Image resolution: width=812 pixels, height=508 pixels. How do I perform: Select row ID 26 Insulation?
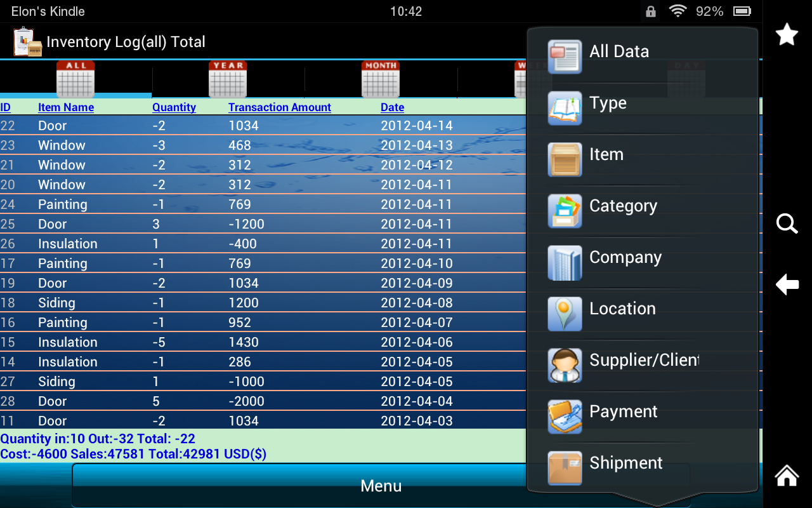pos(263,244)
